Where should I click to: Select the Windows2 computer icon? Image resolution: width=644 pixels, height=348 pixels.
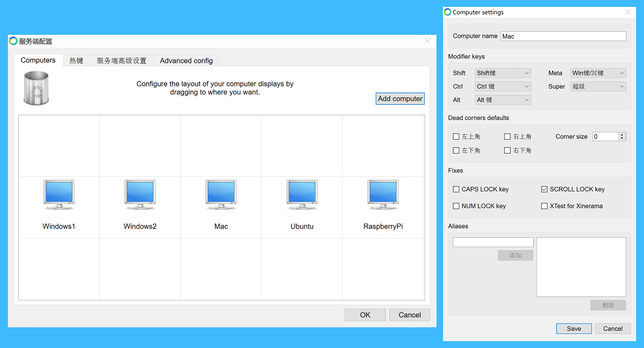pos(140,195)
